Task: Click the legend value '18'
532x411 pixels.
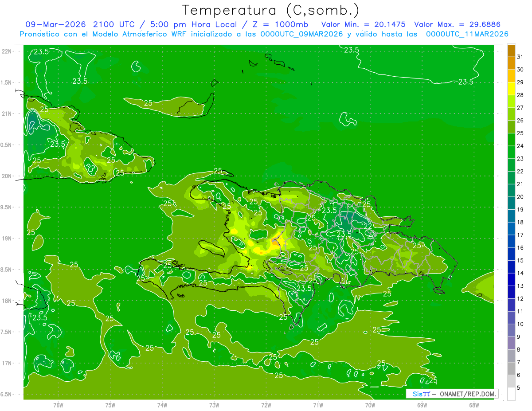Action: [520, 222]
